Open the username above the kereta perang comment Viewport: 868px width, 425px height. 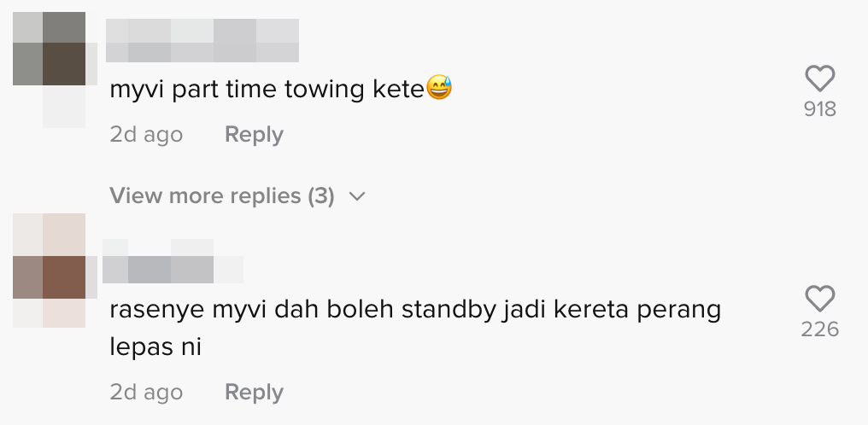click(173, 261)
